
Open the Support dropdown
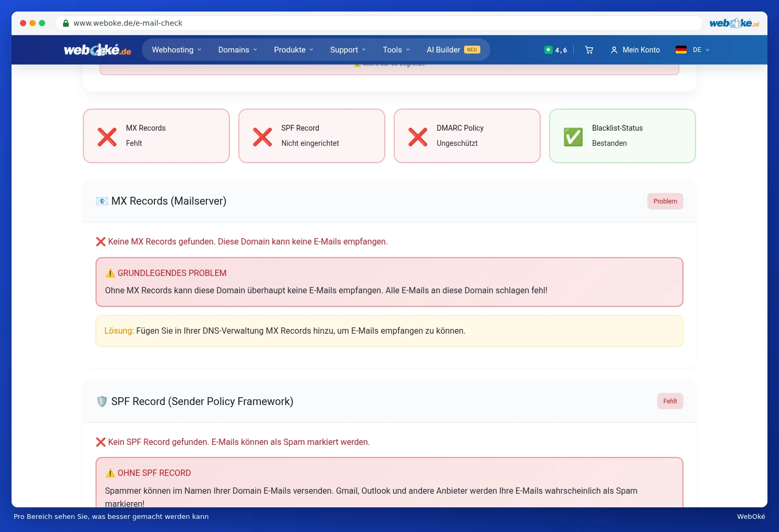[x=348, y=50]
